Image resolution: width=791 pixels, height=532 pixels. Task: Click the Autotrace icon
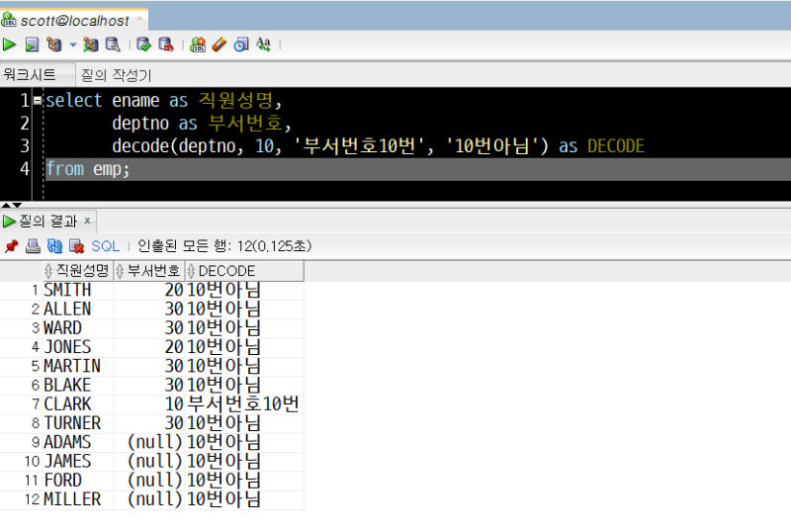pos(91,44)
